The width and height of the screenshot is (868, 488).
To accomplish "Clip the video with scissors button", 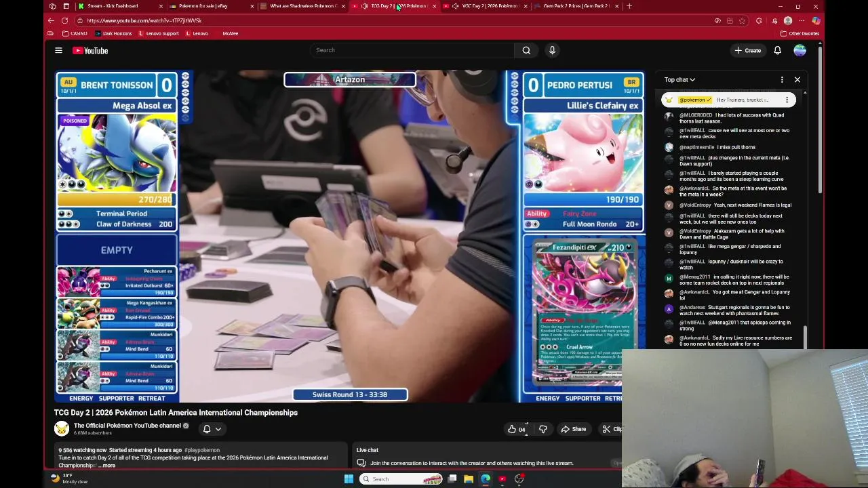I will [x=611, y=429].
